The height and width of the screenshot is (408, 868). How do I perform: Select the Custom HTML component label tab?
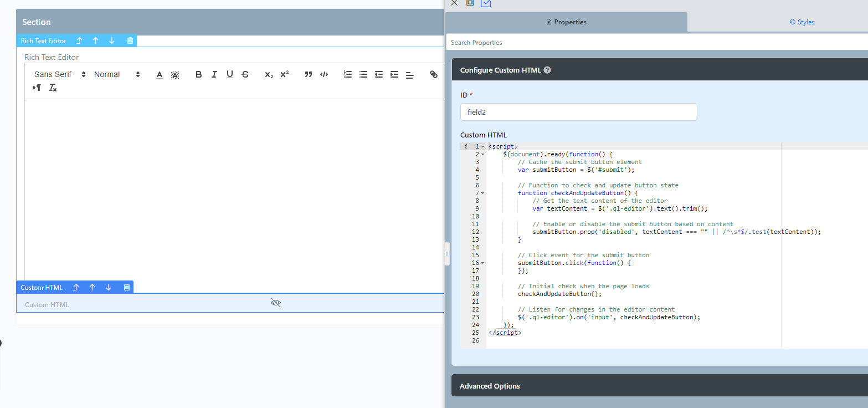click(42, 287)
